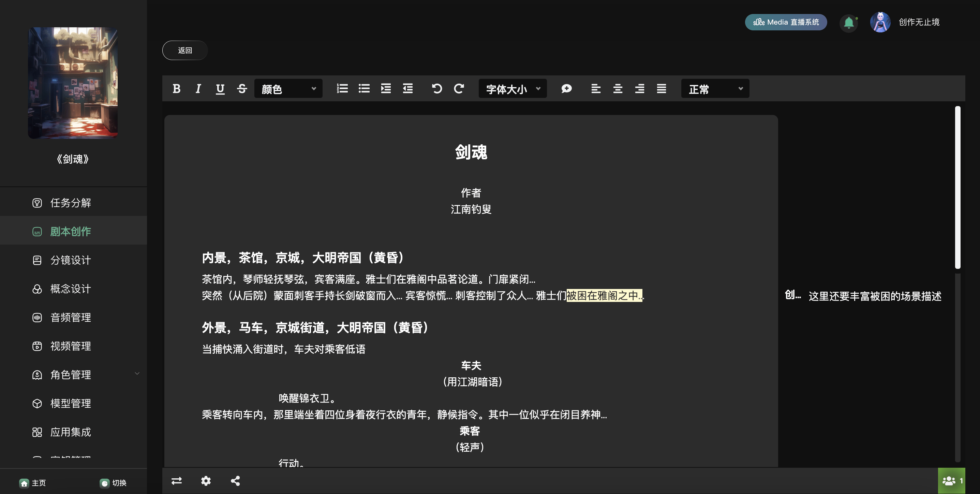Click the 切换 switch button
This screenshot has width=980, height=494.
[113, 483]
